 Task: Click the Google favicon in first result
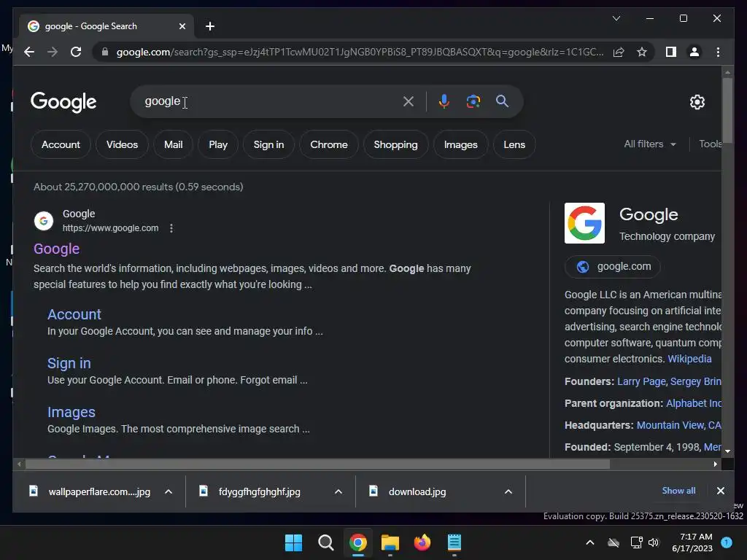tap(44, 221)
